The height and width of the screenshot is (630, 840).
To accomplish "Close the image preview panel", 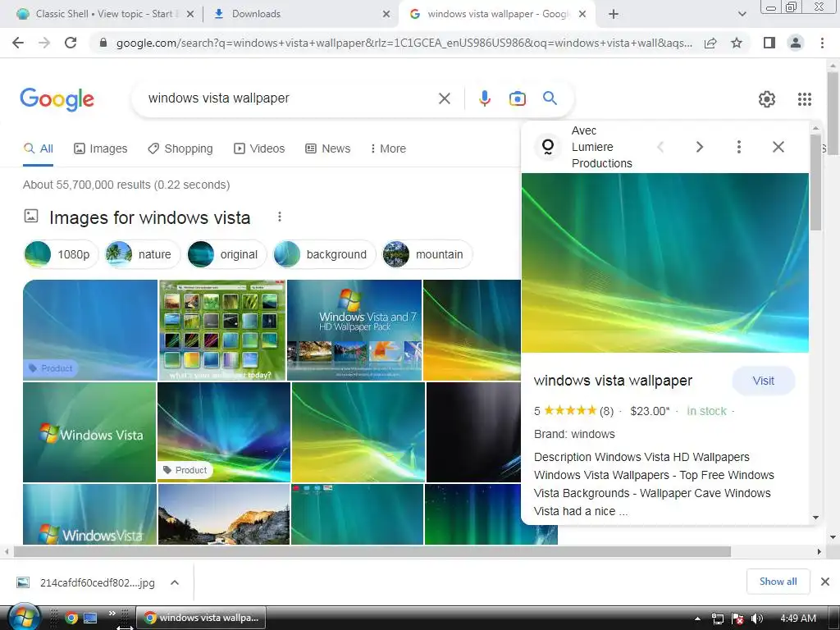I will 778,147.
